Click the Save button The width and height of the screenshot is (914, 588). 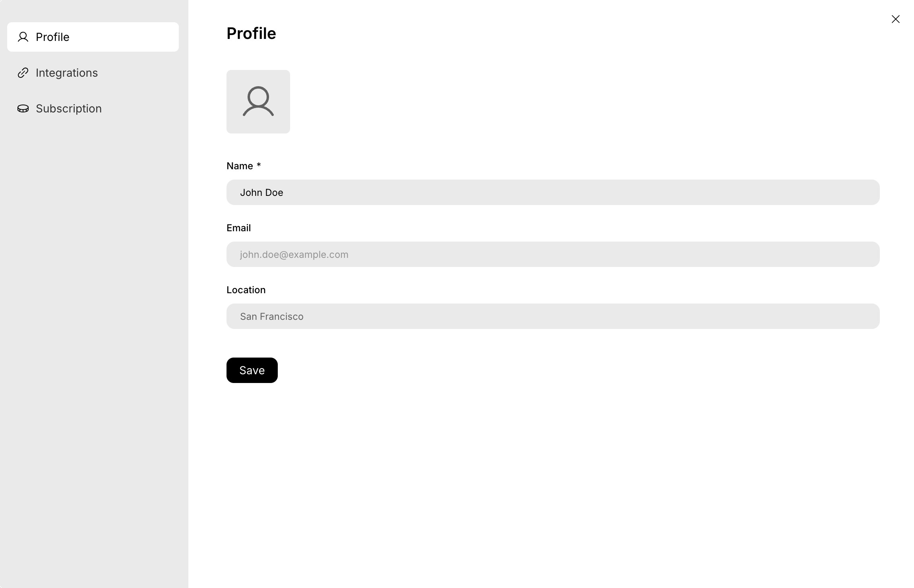252,370
